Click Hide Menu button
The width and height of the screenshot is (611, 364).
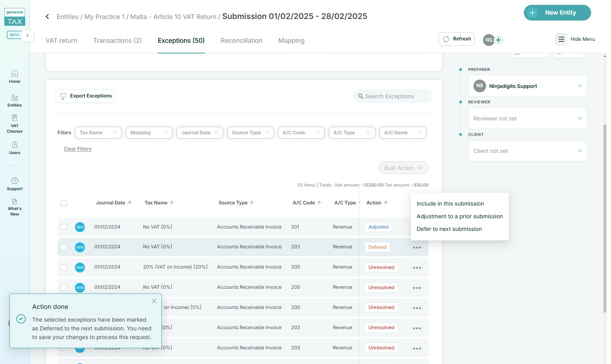point(576,39)
